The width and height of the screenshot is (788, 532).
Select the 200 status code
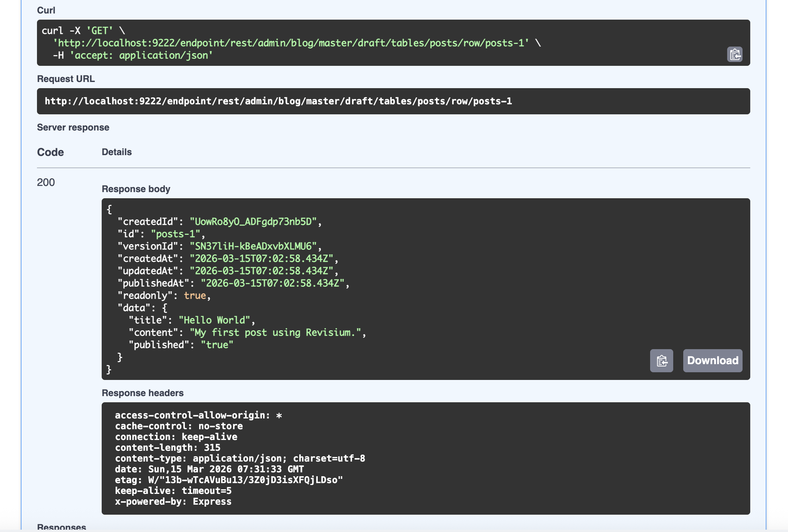pyautogui.click(x=45, y=182)
